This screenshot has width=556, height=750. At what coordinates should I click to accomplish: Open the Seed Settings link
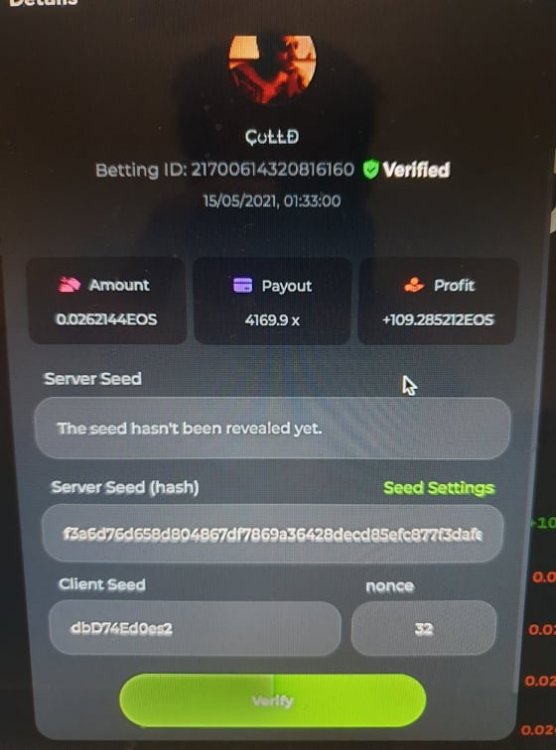pos(439,487)
